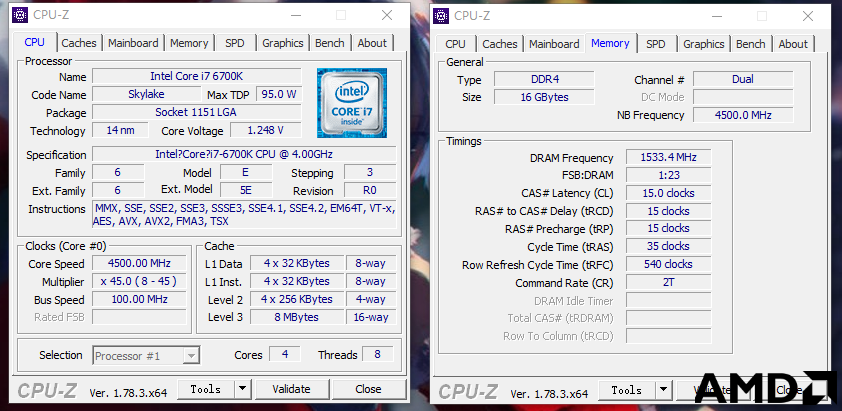Screen dimensions: 842x411
Task: Click the Tools button in right CPU-Z window
Action: [x=627, y=390]
